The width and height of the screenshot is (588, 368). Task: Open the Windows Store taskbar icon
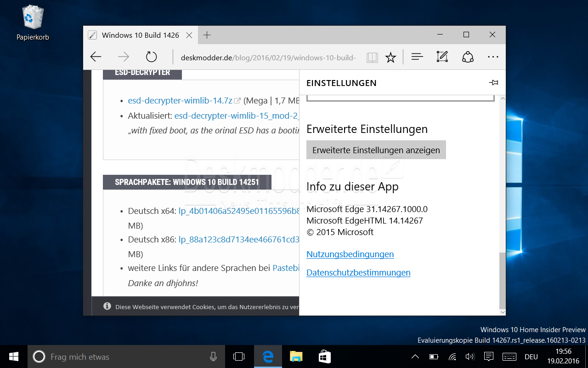[325, 356]
